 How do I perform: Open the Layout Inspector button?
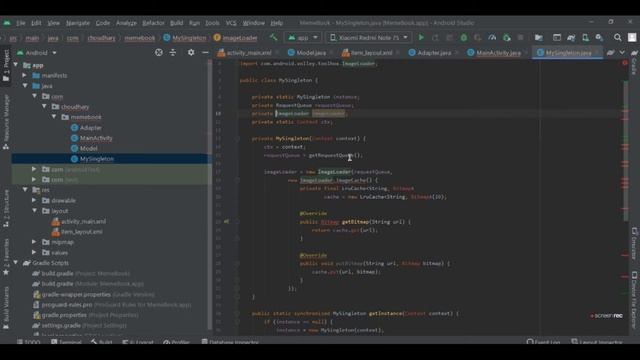tap(597, 342)
